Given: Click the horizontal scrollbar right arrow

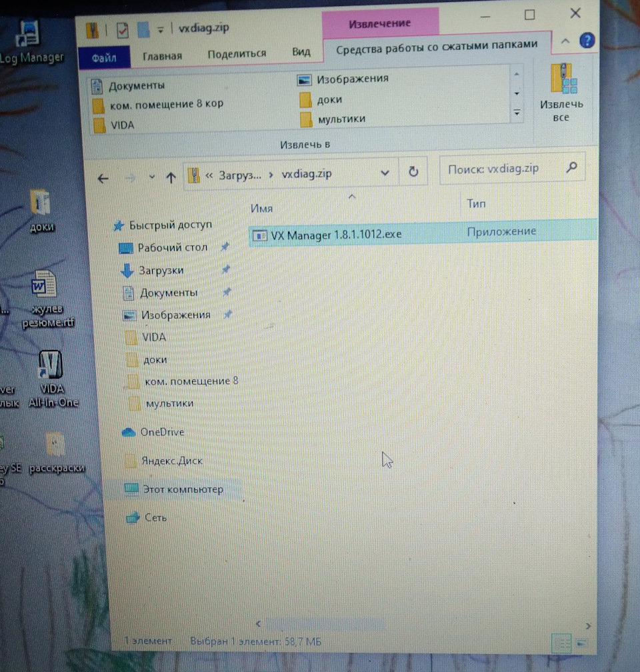Looking at the screenshot, I should click(x=588, y=626).
